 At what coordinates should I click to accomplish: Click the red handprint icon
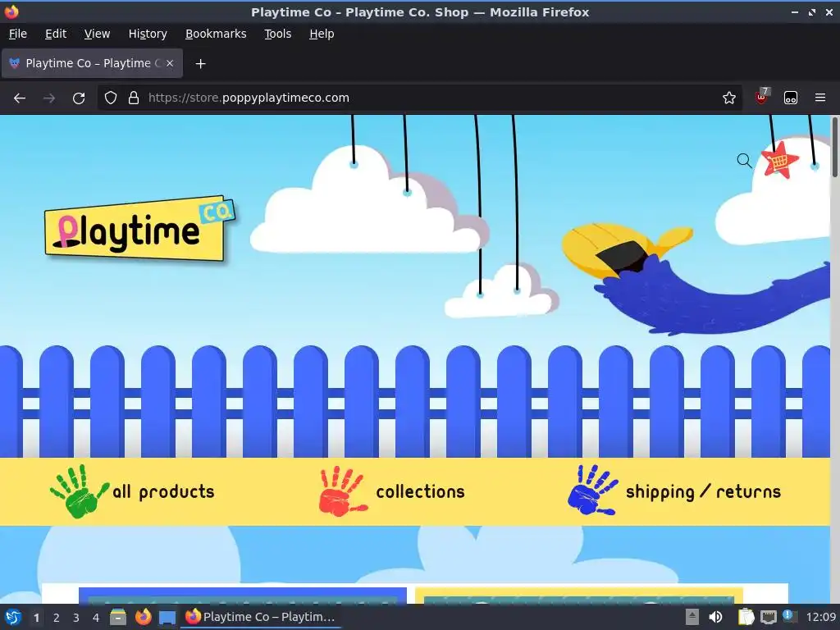(343, 491)
